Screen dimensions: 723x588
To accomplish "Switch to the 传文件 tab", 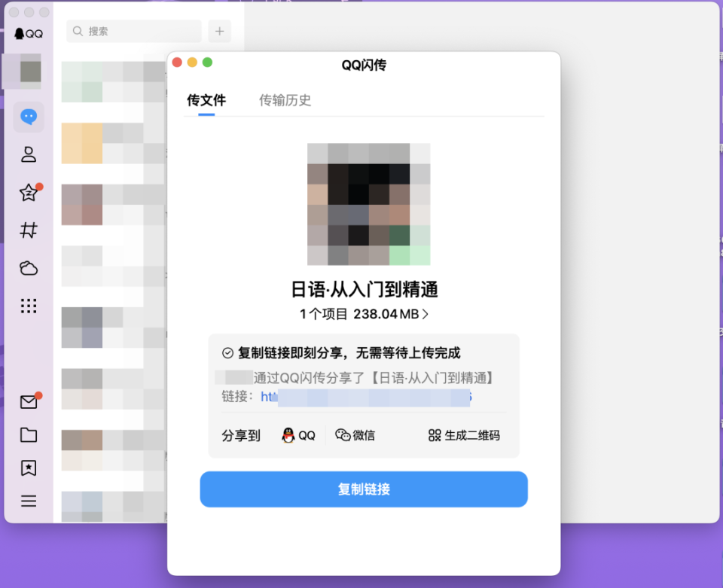I will tap(206, 100).
